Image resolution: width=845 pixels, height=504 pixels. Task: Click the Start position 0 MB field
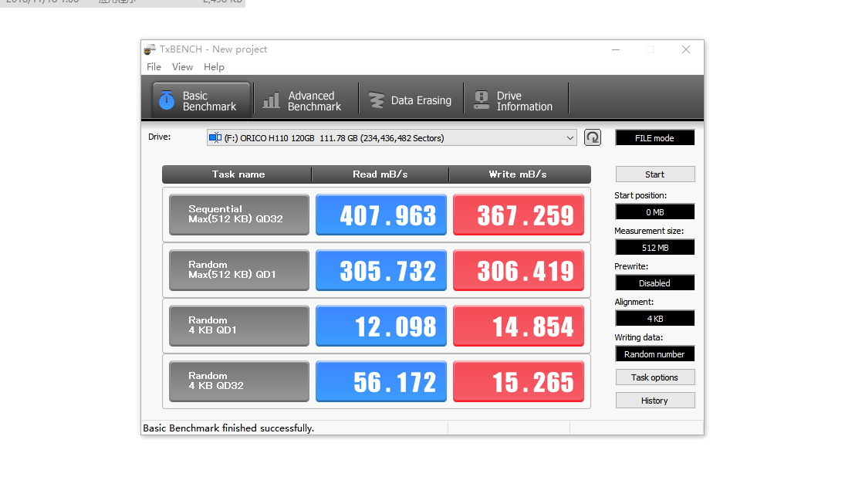click(654, 212)
